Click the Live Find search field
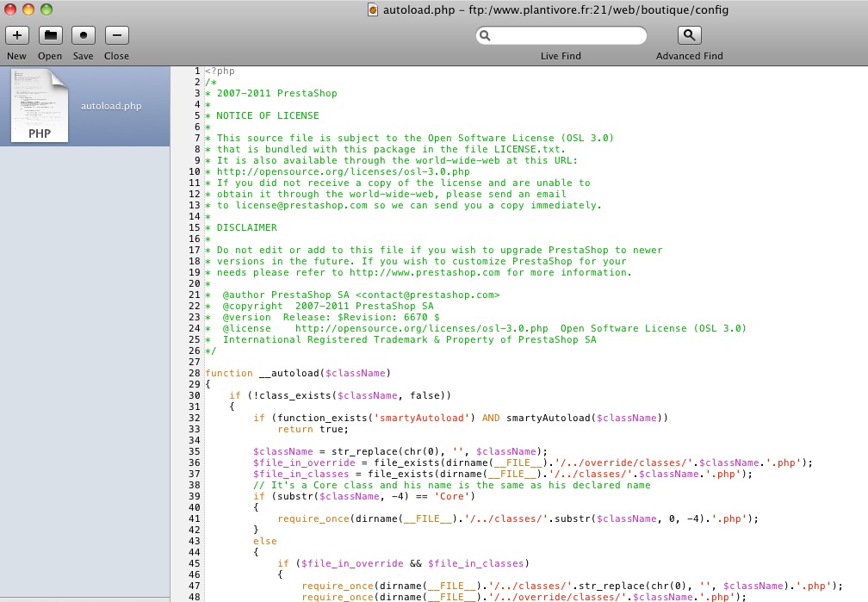Image resolution: width=868 pixels, height=602 pixels. [561, 35]
